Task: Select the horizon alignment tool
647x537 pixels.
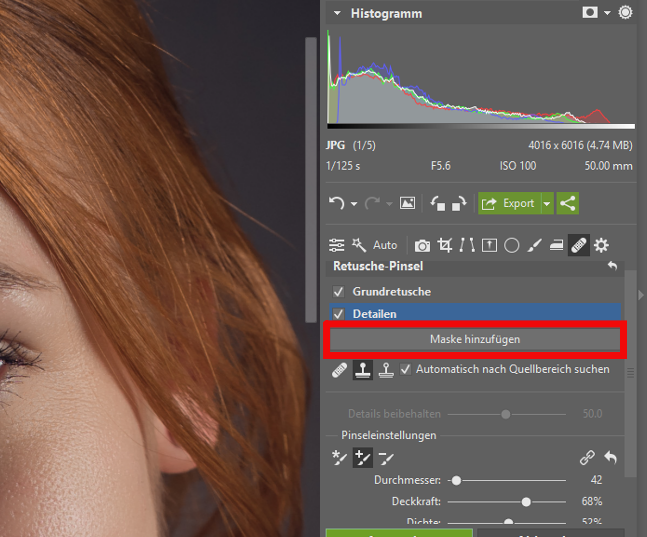Action: 489,245
